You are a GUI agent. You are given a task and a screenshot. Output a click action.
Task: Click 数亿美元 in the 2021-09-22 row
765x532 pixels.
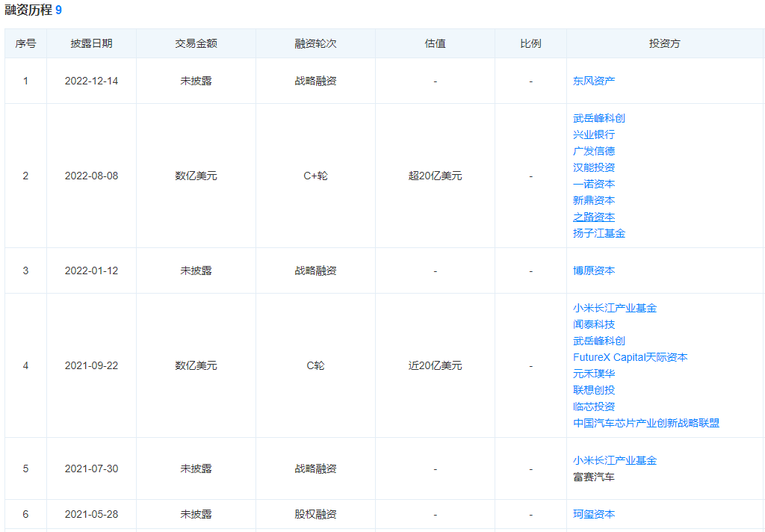[196, 365]
